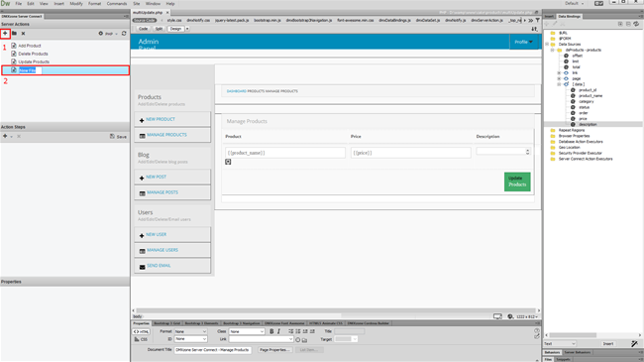Open the Modify menu
This screenshot has height=362, width=644.
click(76, 3)
